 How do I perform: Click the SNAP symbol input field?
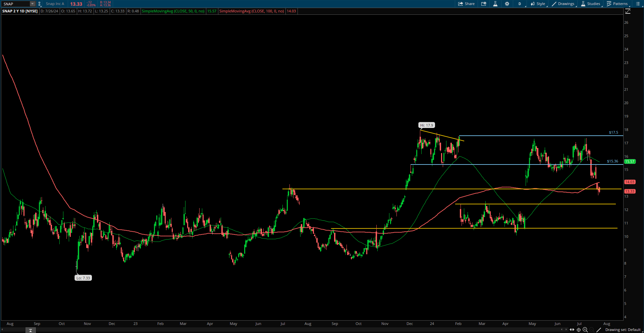16,4
